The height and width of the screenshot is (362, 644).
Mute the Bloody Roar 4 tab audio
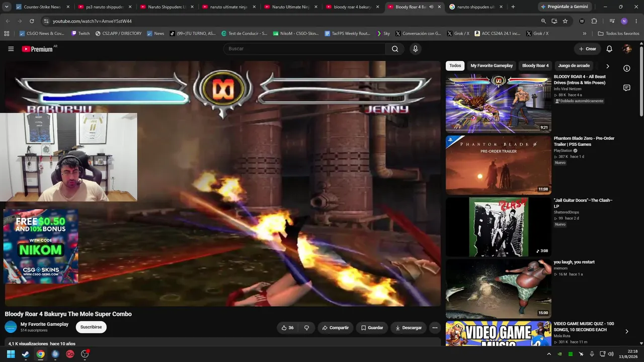431,7
